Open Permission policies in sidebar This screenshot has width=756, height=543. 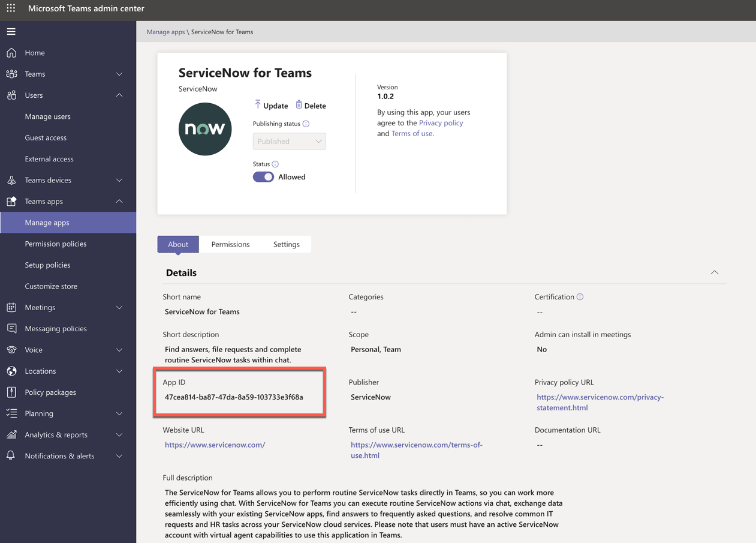click(56, 244)
